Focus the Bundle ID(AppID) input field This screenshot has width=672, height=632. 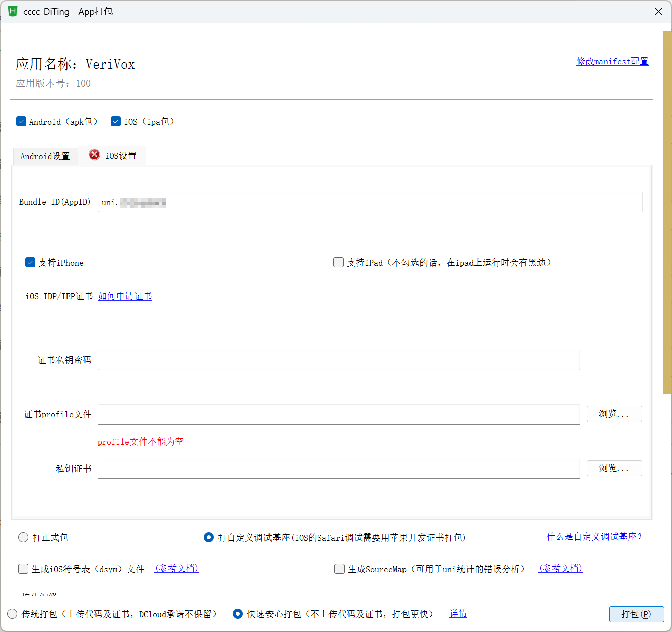(370, 202)
